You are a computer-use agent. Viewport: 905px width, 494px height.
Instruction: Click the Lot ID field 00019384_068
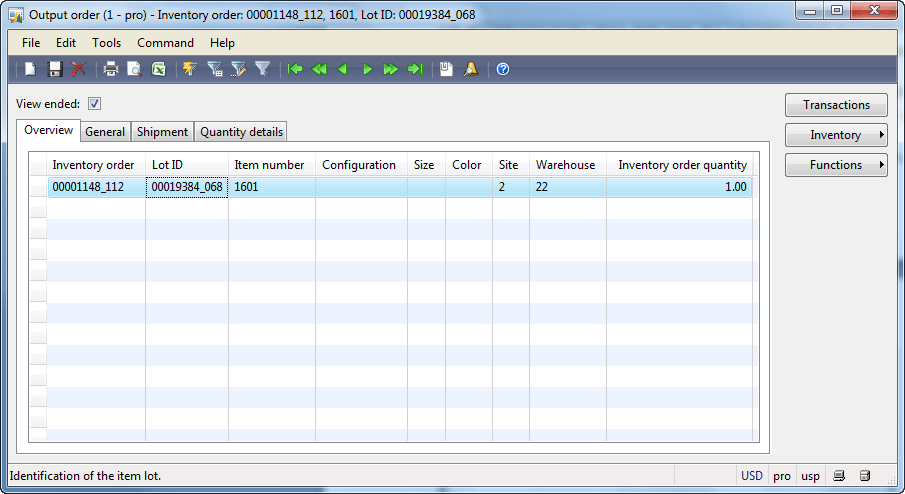pos(187,187)
